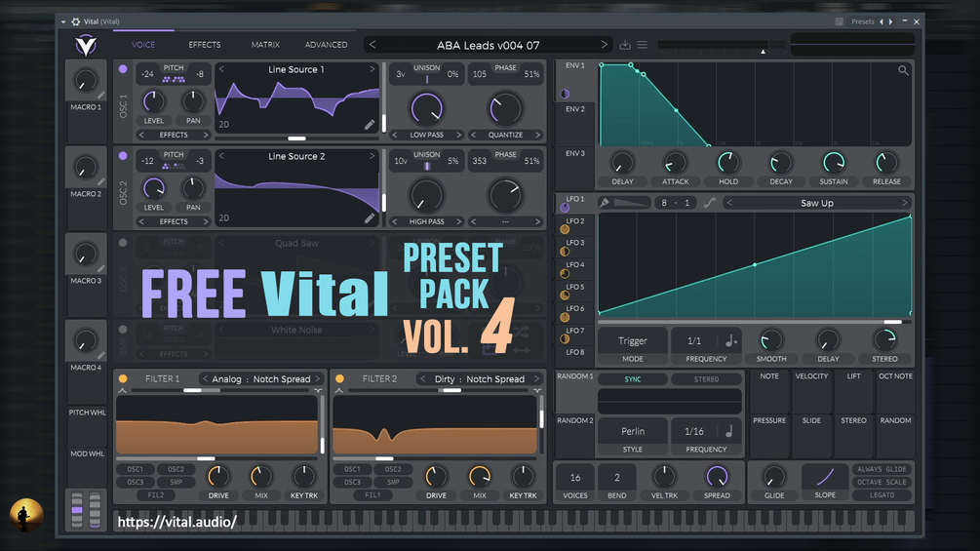Click the Vital logo icon
980x551 pixels.
click(x=86, y=45)
